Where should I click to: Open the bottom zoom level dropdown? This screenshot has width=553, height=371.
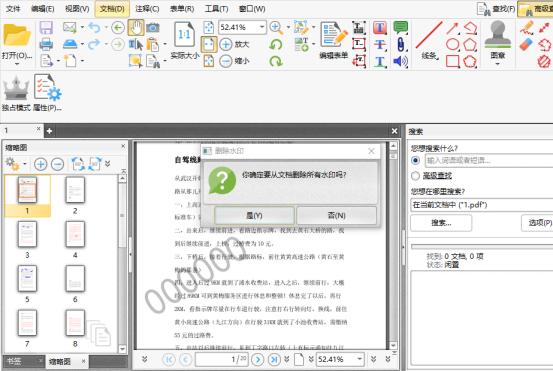359,359
